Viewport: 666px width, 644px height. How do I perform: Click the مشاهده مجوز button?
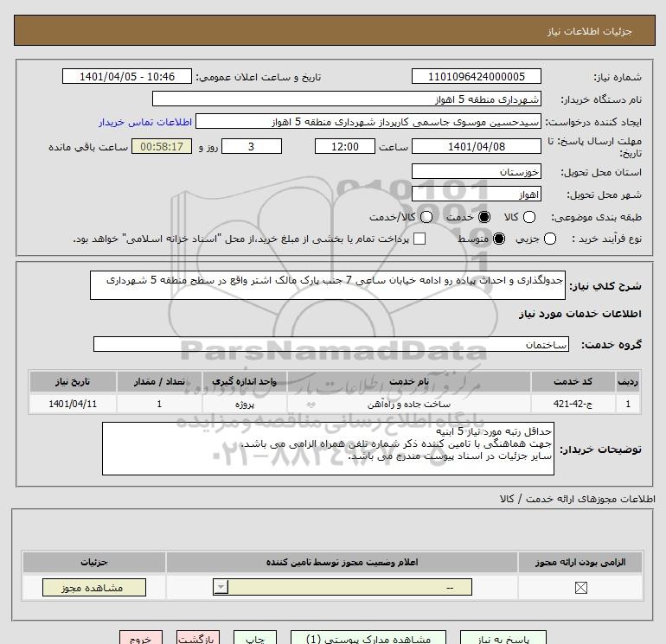[94, 587]
